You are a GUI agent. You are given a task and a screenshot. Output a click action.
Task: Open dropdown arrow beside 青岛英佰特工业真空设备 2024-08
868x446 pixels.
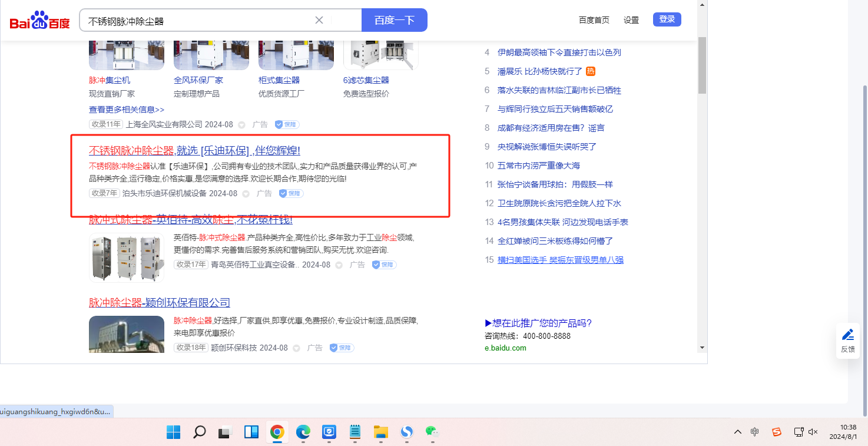339,265
